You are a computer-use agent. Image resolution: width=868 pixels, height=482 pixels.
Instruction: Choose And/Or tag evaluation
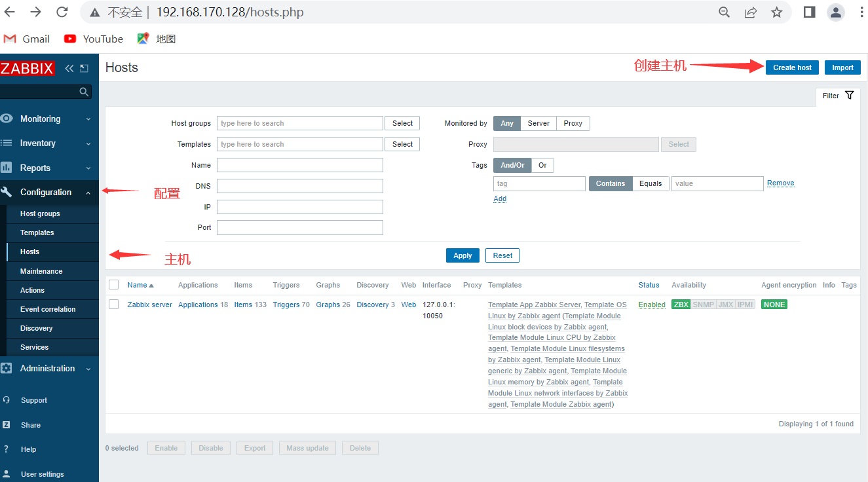[x=512, y=165]
